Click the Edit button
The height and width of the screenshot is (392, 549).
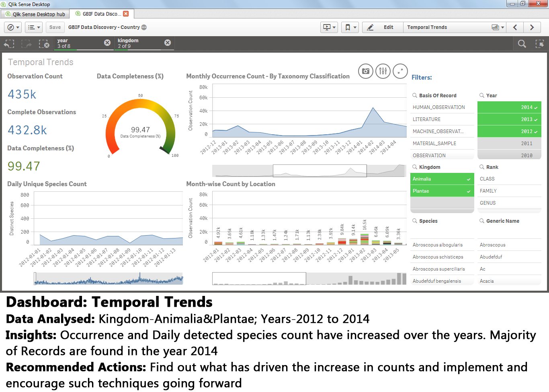point(383,27)
